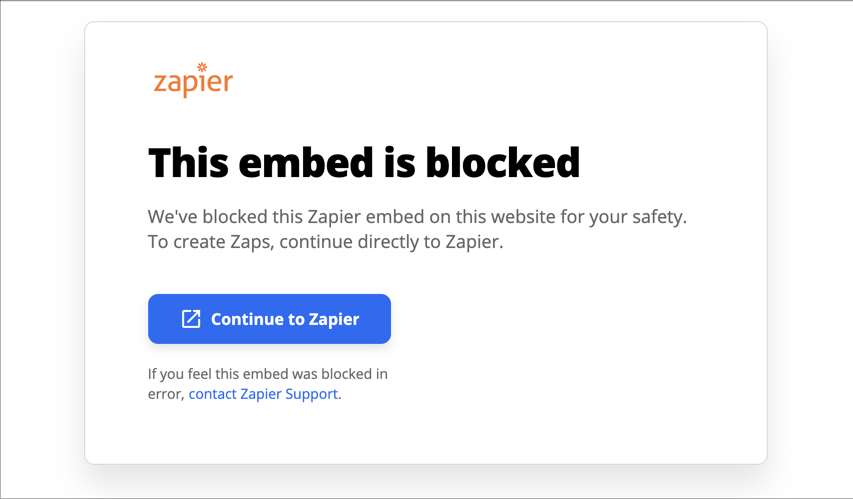Click the "This embed is blocked" heading
Image resolution: width=853 pixels, height=499 pixels.
[x=364, y=163]
